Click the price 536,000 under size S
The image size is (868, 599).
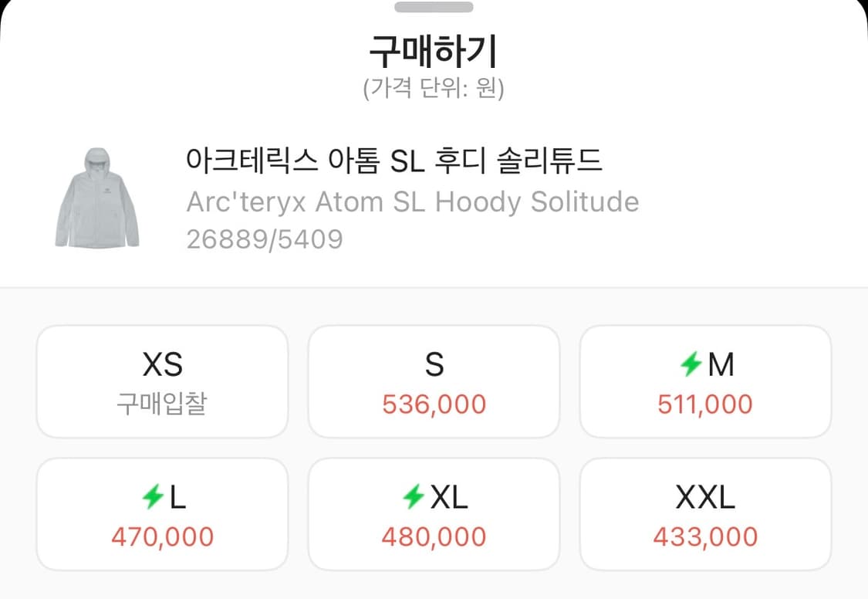click(x=434, y=404)
